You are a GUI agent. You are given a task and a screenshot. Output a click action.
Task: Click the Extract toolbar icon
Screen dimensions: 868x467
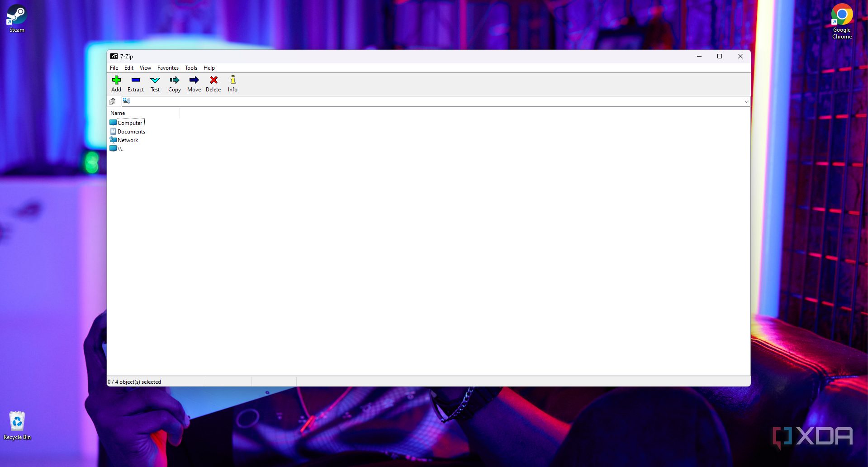click(x=136, y=80)
